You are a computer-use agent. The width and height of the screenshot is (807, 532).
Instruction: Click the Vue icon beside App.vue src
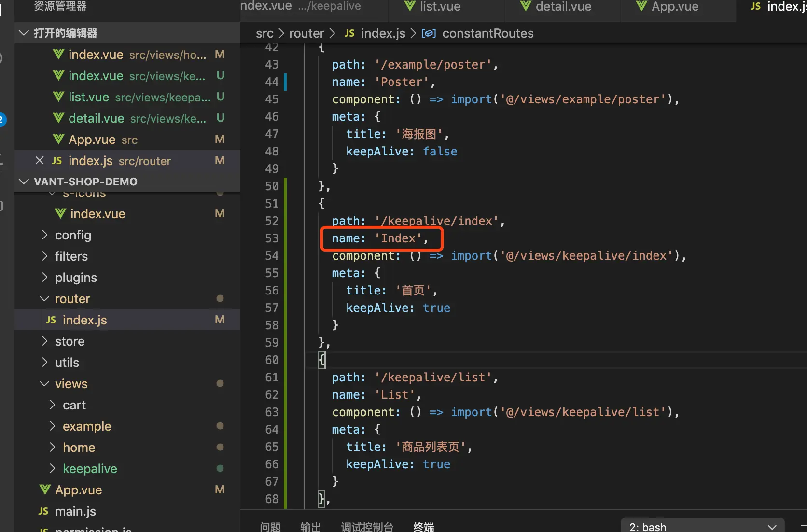pyautogui.click(x=58, y=139)
